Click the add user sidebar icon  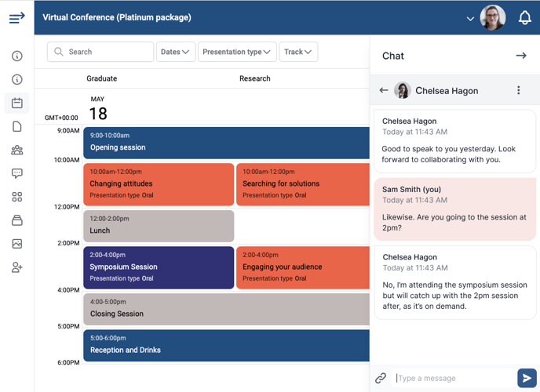pos(17,267)
